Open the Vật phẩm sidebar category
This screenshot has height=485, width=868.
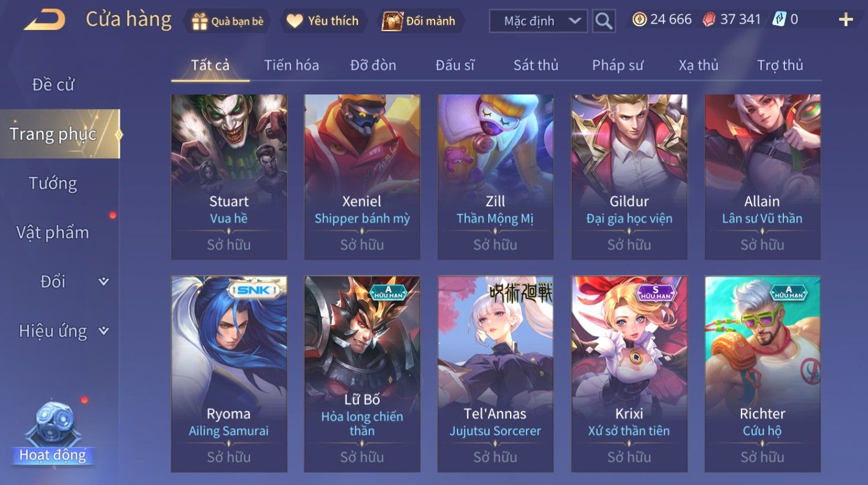tap(53, 233)
